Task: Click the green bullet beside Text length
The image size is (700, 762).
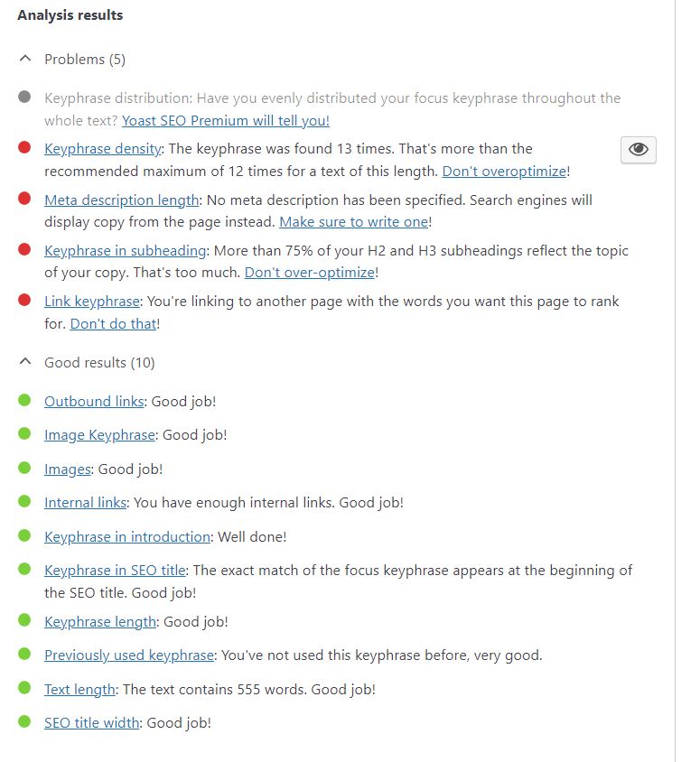Action: (24, 688)
